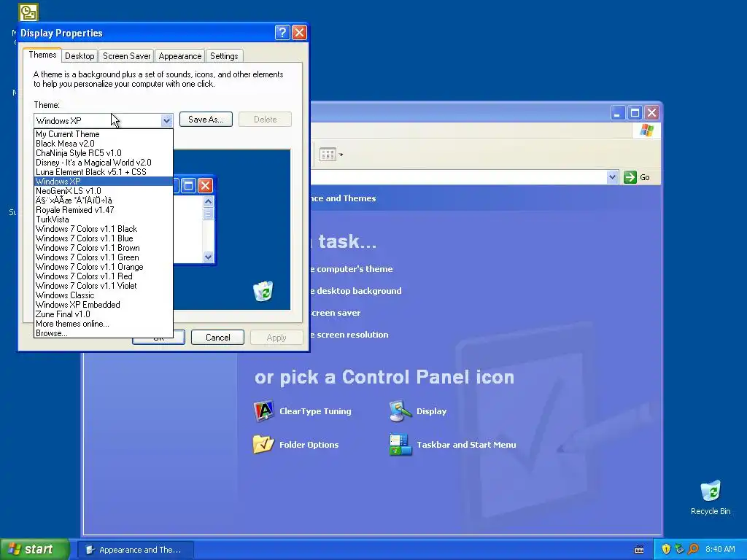This screenshot has width=747, height=560.
Task: Switch to the Screen Saver tab
Action: [x=127, y=56]
